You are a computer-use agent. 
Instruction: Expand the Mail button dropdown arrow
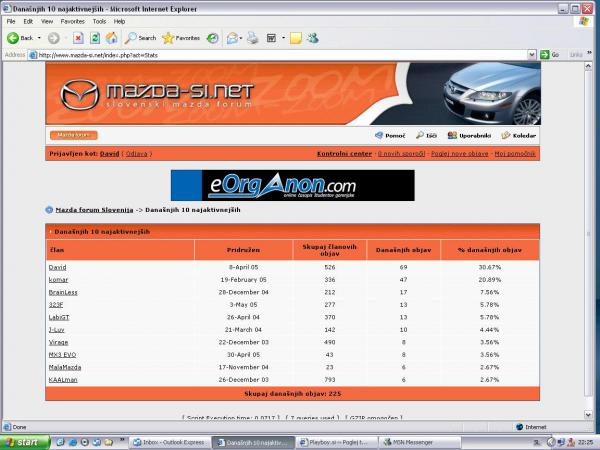point(241,38)
